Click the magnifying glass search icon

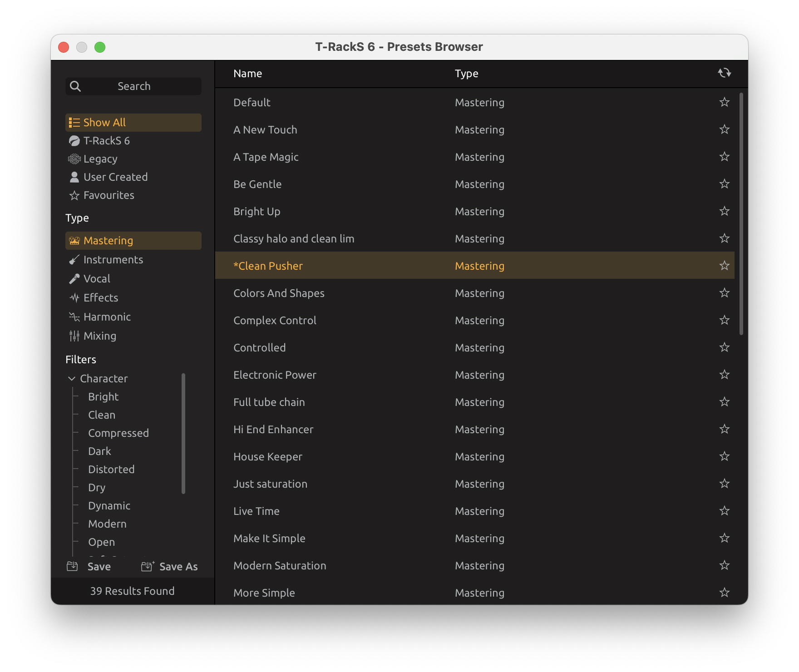coord(75,86)
